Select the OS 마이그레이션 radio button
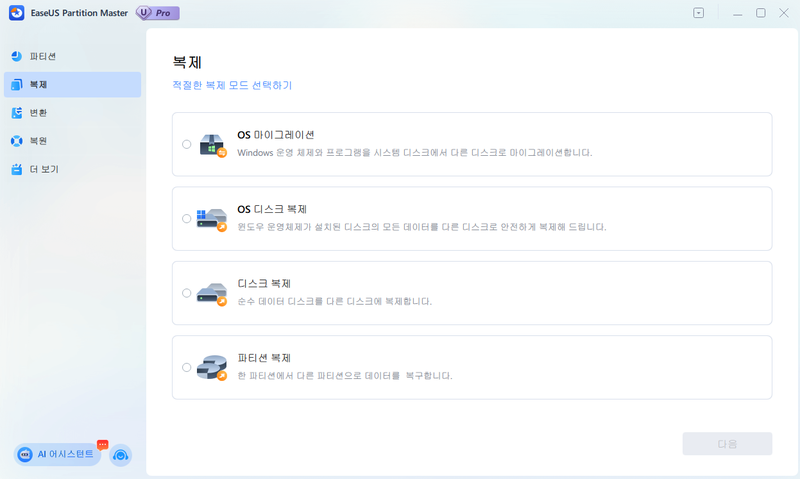This screenshot has width=800, height=479. click(x=187, y=144)
